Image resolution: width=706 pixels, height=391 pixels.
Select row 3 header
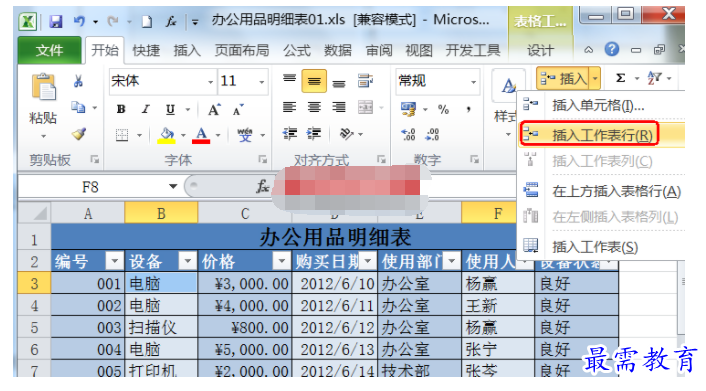click(34, 283)
